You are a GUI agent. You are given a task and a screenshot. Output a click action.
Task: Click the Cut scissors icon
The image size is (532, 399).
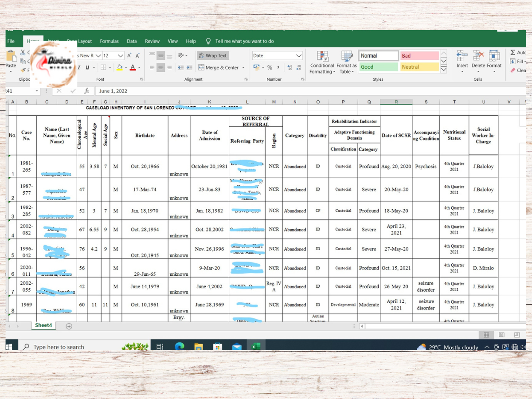pos(23,52)
